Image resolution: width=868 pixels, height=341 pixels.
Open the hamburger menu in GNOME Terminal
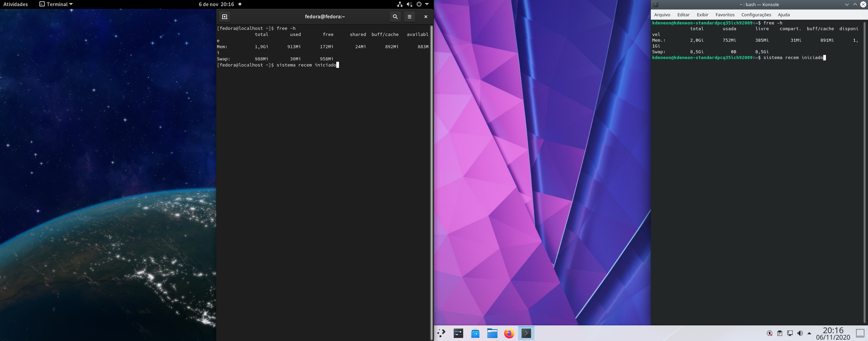point(410,17)
